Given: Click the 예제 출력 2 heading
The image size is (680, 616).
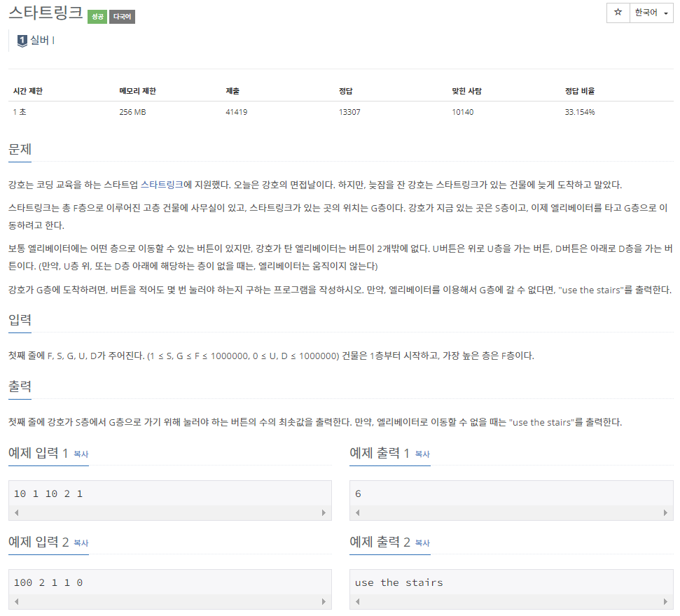Looking at the screenshot, I should point(380,542).
